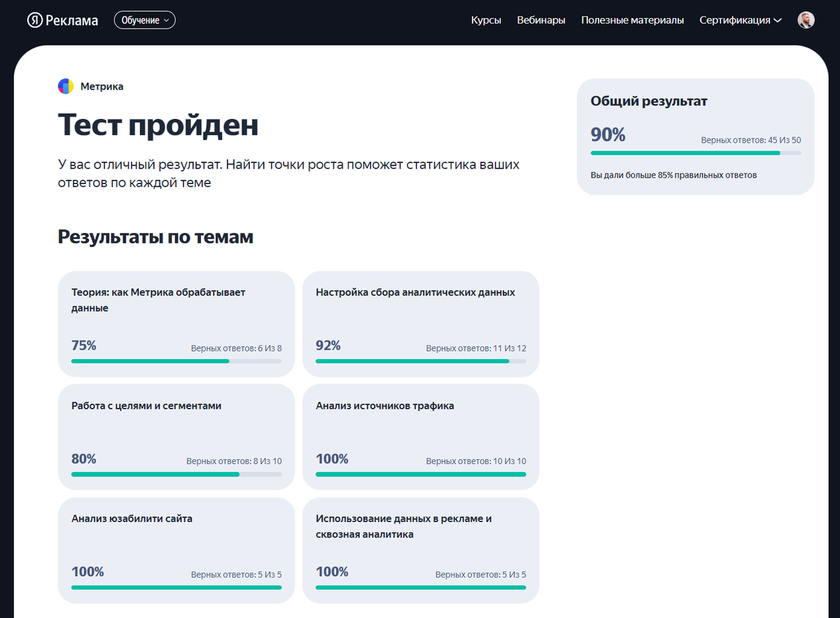
Task: Open the Курсы section
Action: [486, 20]
